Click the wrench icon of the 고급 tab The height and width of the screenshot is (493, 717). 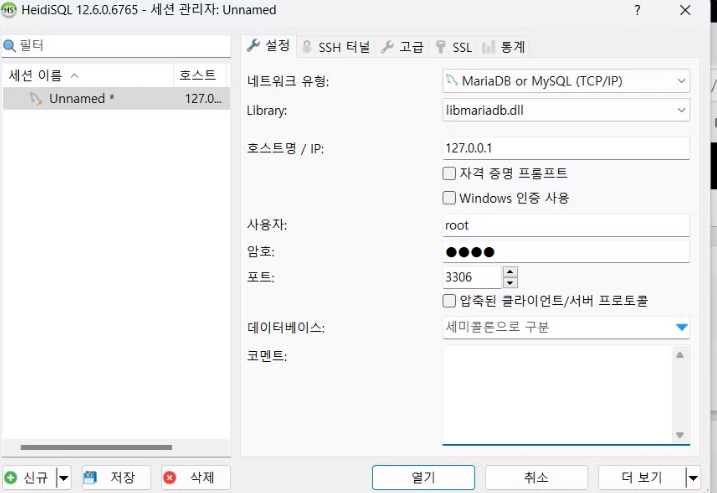pyautogui.click(x=387, y=47)
